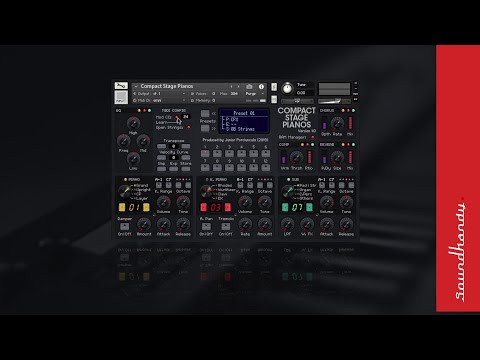Toggle the PIANO section power LED

[x=125, y=179]
